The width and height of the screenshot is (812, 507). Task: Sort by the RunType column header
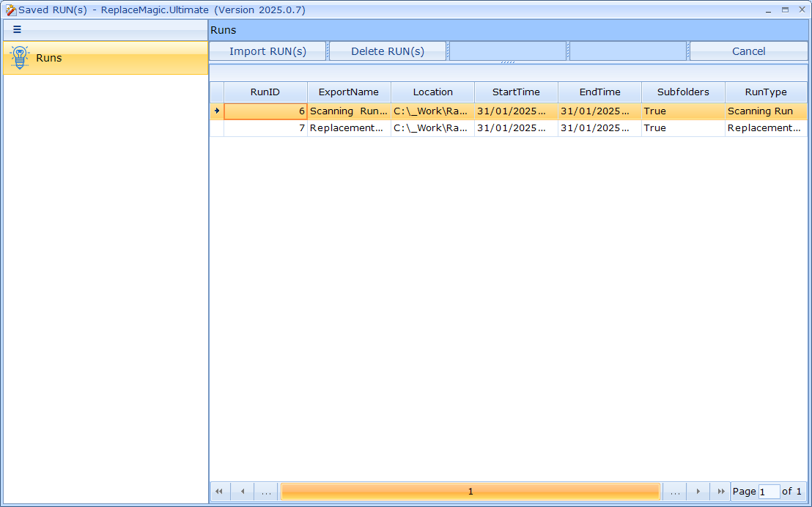point(765,92)
